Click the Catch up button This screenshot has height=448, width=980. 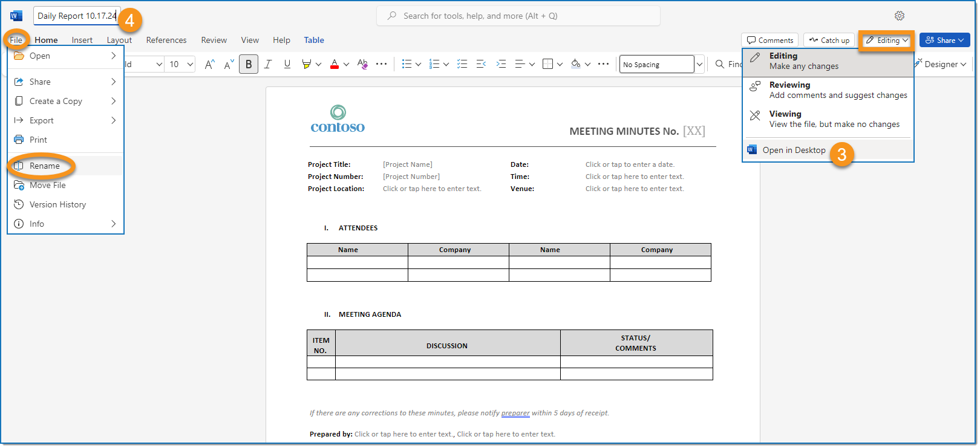[829, 40]
